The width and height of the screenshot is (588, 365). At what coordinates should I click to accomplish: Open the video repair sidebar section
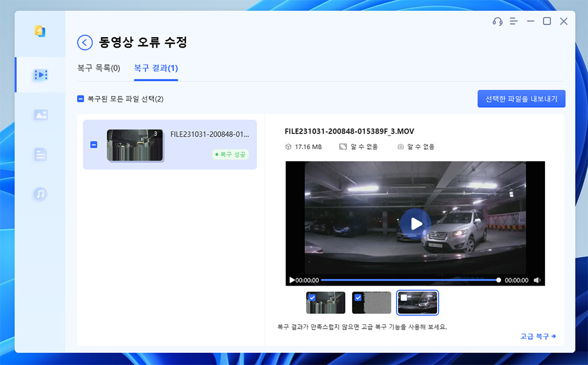coord(41,75)
